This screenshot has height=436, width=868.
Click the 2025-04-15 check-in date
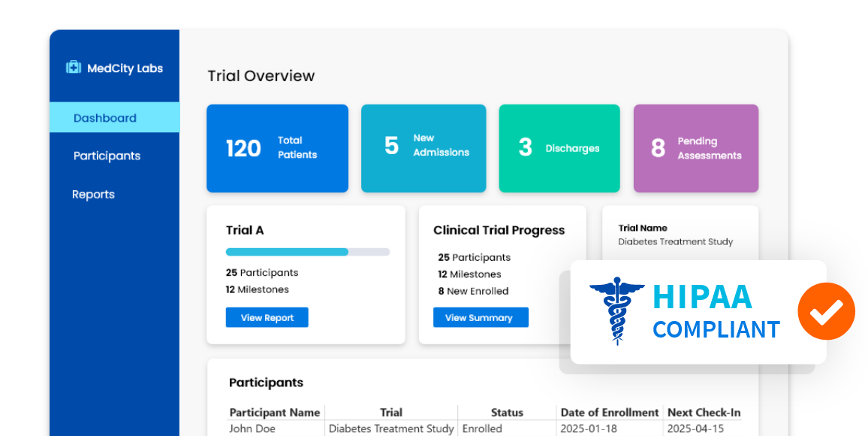pos(695,428)
